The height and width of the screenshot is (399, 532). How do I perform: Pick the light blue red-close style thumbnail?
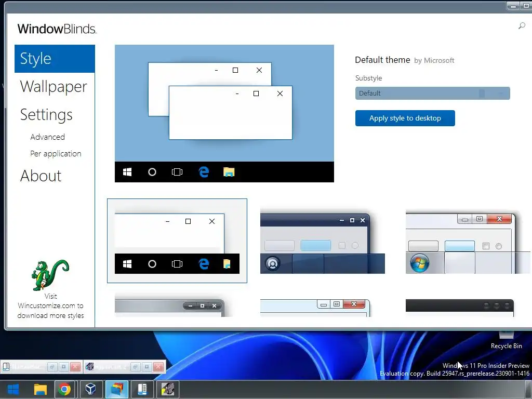pos(315,308)
